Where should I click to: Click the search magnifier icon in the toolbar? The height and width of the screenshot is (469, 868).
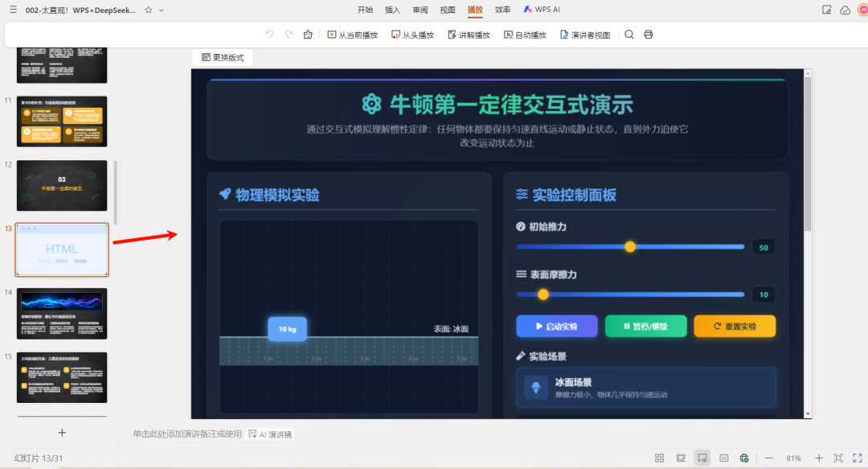629,35
